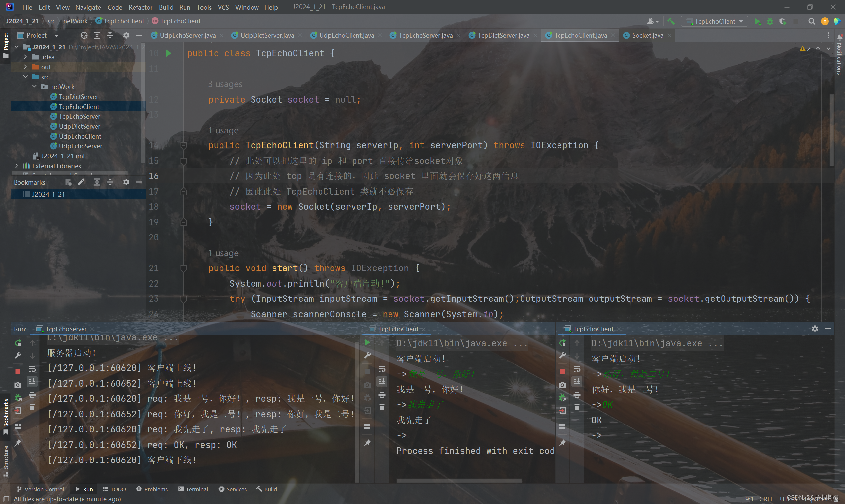Open the VCS menu

point(223,7)
